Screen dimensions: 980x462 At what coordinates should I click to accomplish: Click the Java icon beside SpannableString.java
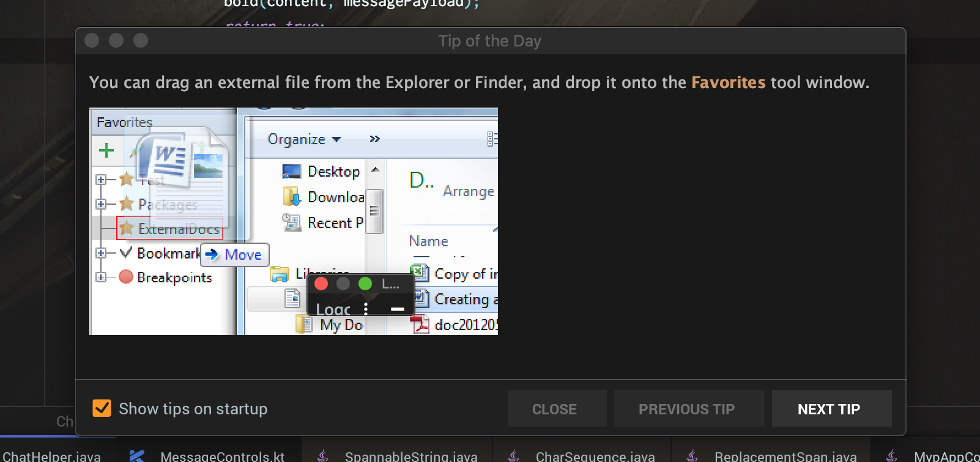click(x=323, y=456)
